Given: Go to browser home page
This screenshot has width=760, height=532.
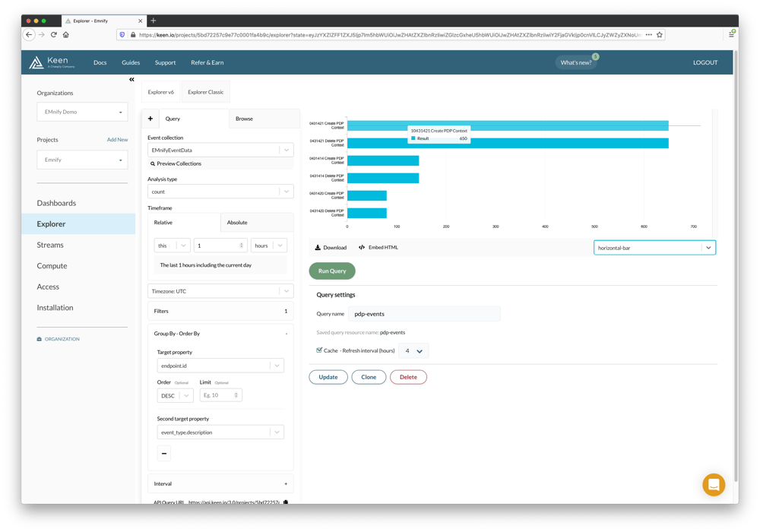Looking at the screenshot, I should pyautogui.click(x=66, y=35).
